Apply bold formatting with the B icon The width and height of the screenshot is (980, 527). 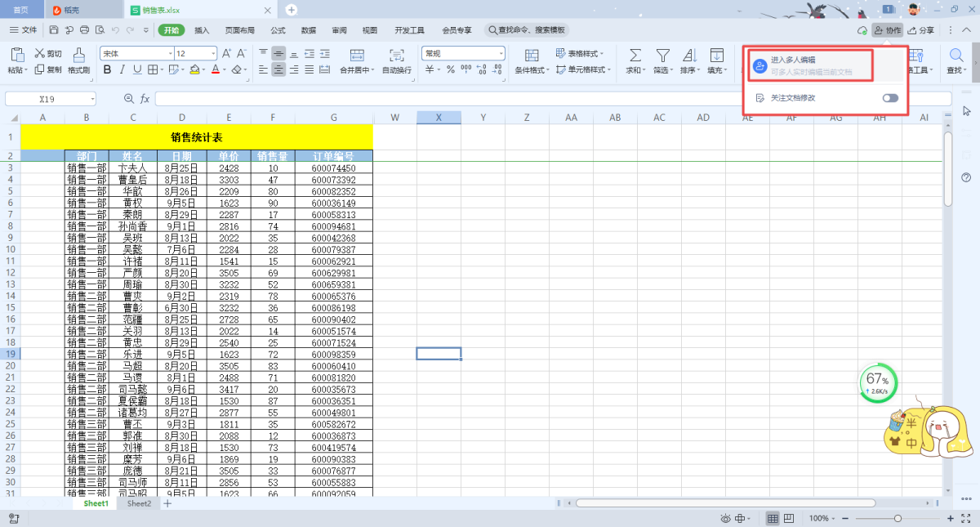pyautogui.click(x=108, y=70)
